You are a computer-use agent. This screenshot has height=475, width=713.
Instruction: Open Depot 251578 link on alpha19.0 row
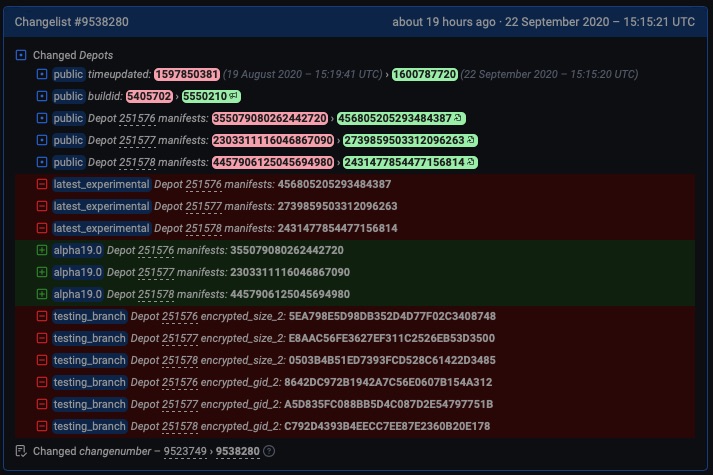click(155, 294)
